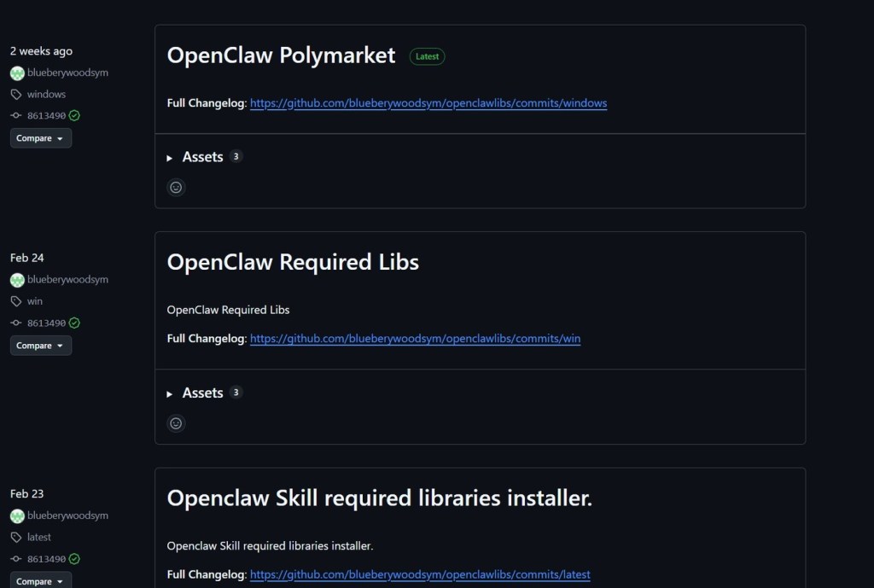874x588 pixels.
Task: Open Compare dropdown for the Feb 23 release
Action: pyautogui.click(x=40, y=581)
